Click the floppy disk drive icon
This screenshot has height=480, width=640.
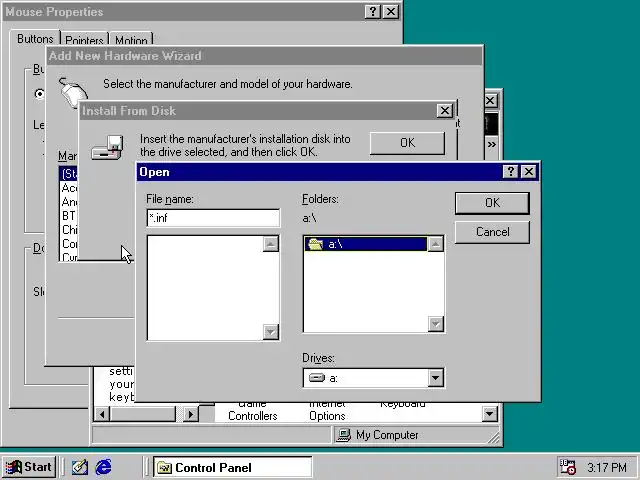click(x=107, y=147)
